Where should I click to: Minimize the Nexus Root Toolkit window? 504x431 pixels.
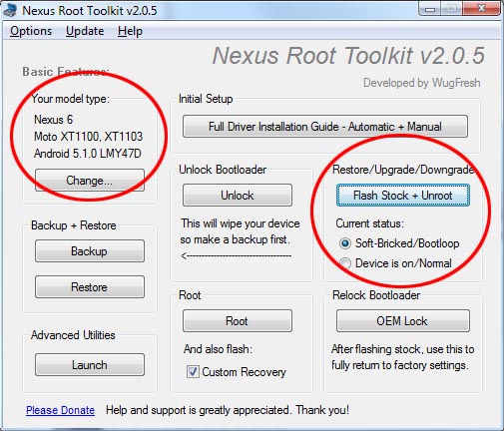click(430, 9)
